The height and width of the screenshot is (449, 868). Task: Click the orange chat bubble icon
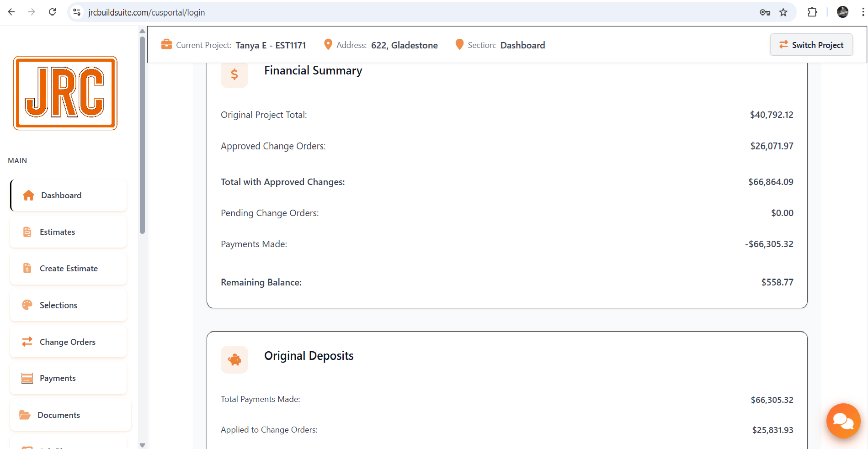(x=843, y=421)
